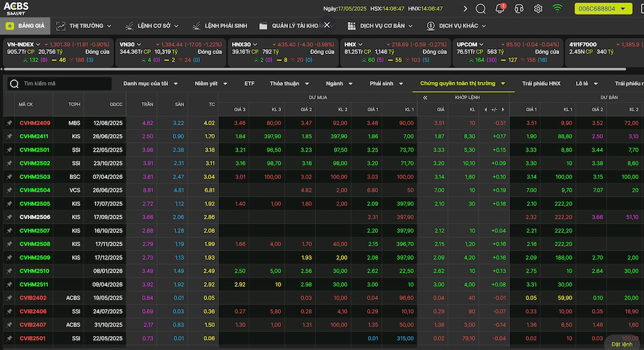Pin the CVHM2503 row
Viewport: 644px width, 350px height.
[9, 177]
